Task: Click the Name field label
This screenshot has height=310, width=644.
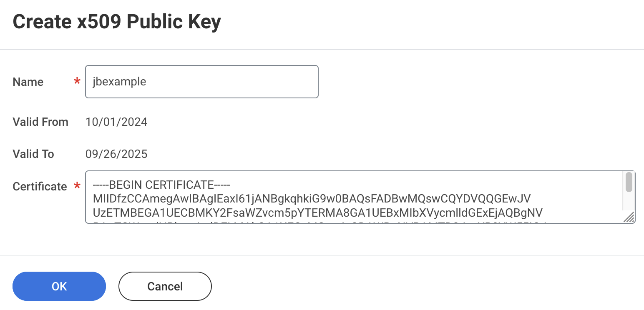Action: tap(28, 82)
